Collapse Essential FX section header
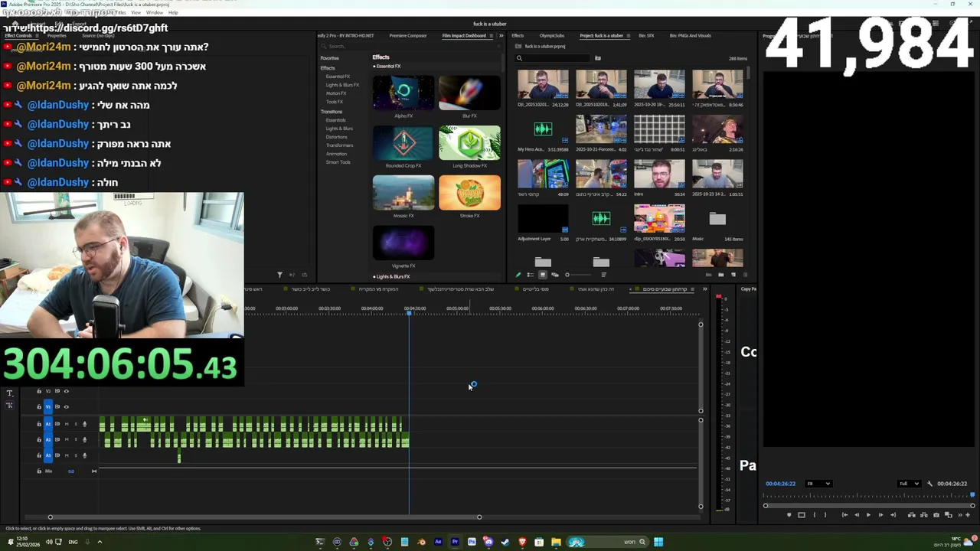The width and height of the screenshot is (980, 551). (x=387, y=67)
